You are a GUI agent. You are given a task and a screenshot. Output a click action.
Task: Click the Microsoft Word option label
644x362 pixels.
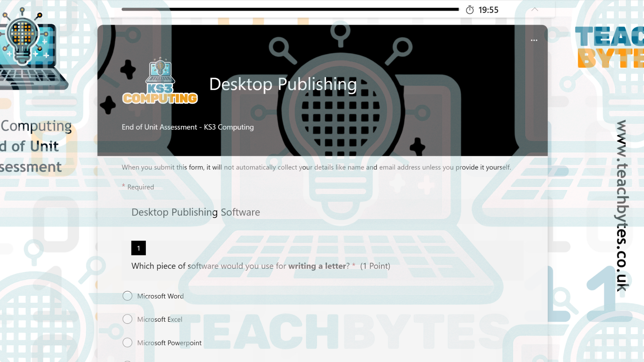coord(160,296)
